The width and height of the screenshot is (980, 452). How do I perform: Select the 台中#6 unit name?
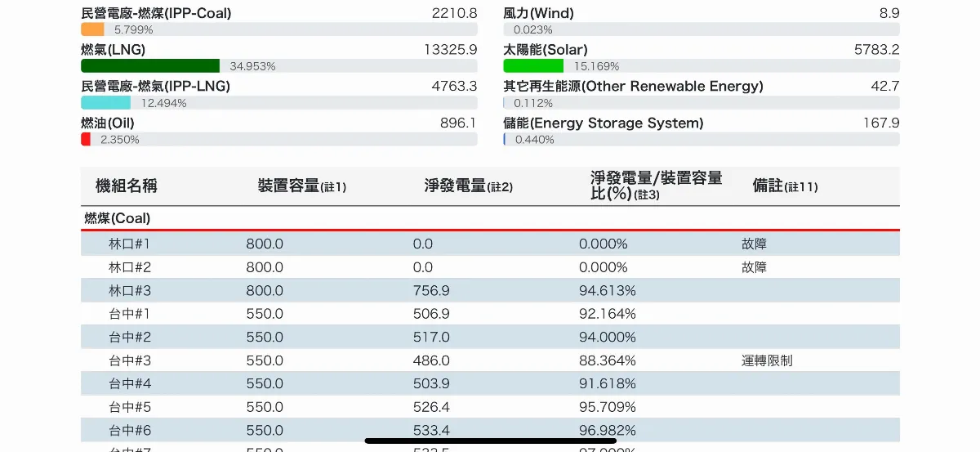click(x=130, y=430)
